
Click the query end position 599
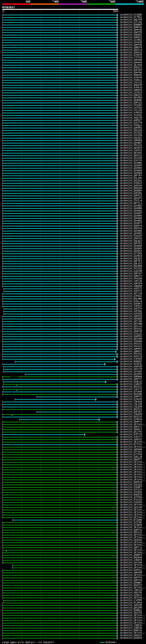click(115, 11)
